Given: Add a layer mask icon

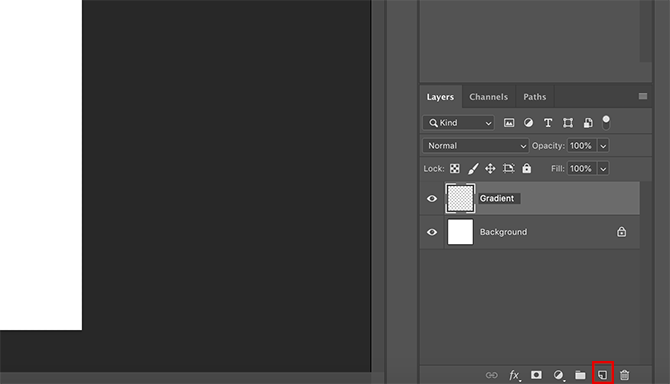Looking at the screenshot, I should (536, 375).
